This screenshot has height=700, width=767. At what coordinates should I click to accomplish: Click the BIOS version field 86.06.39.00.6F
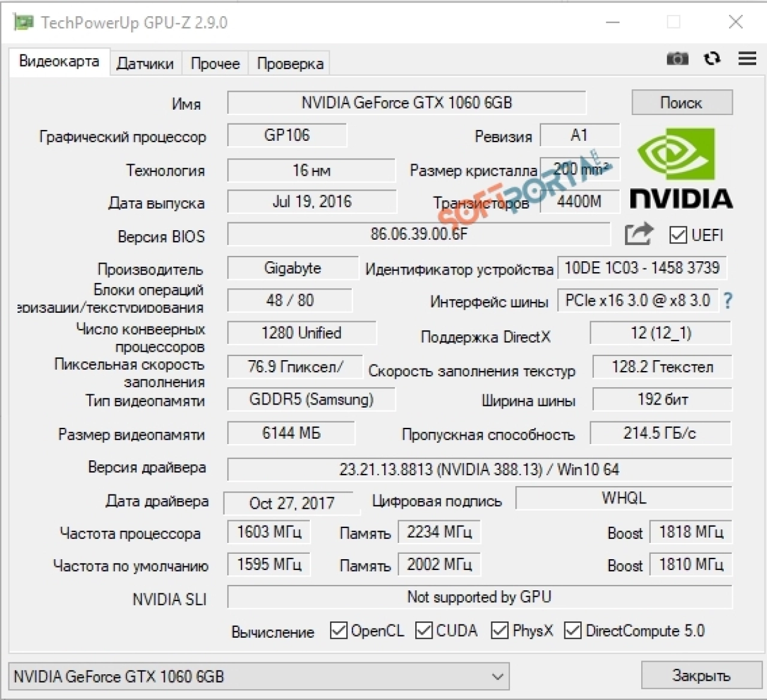[419, 234]
